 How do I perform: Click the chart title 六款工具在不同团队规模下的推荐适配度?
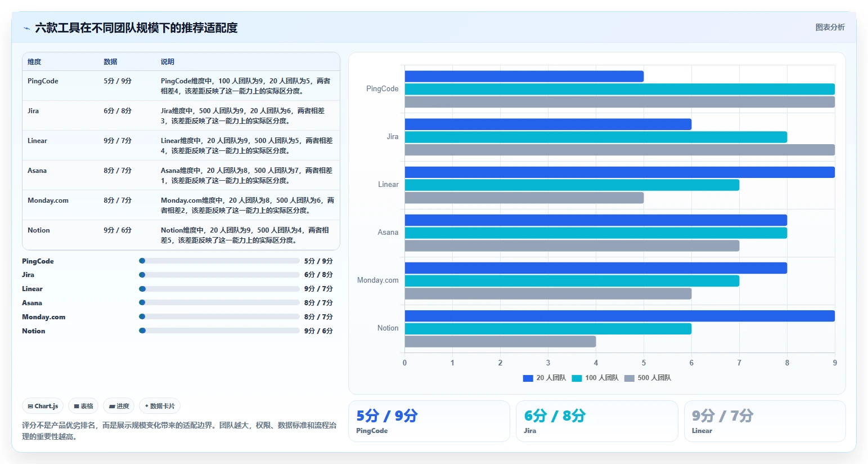point(136,28)
